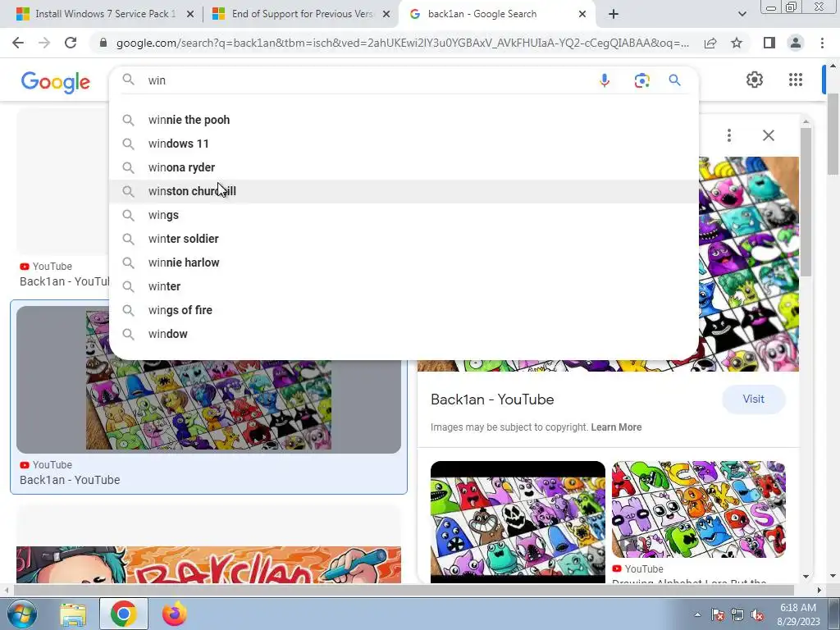The width and height of the screenshot is (840, 630).
Task: Search by image with Google Lens icon
Action: (641, 80)
